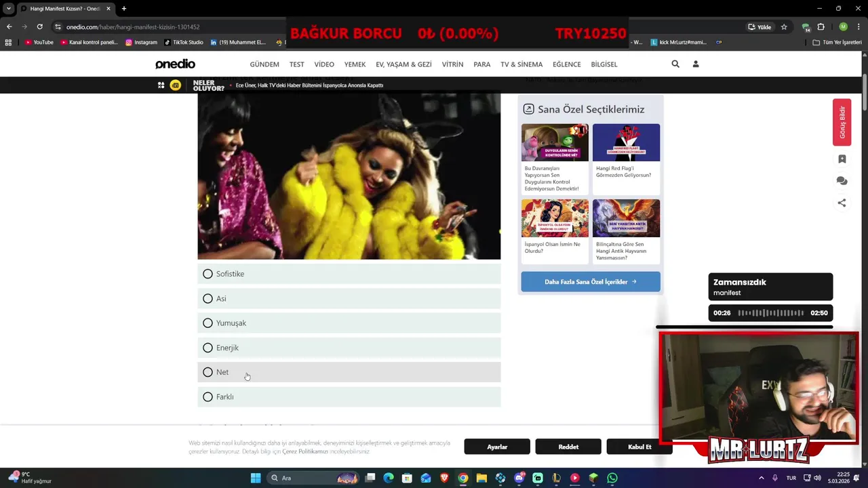Open Brave browser from the taskbar

pos(444,478)
